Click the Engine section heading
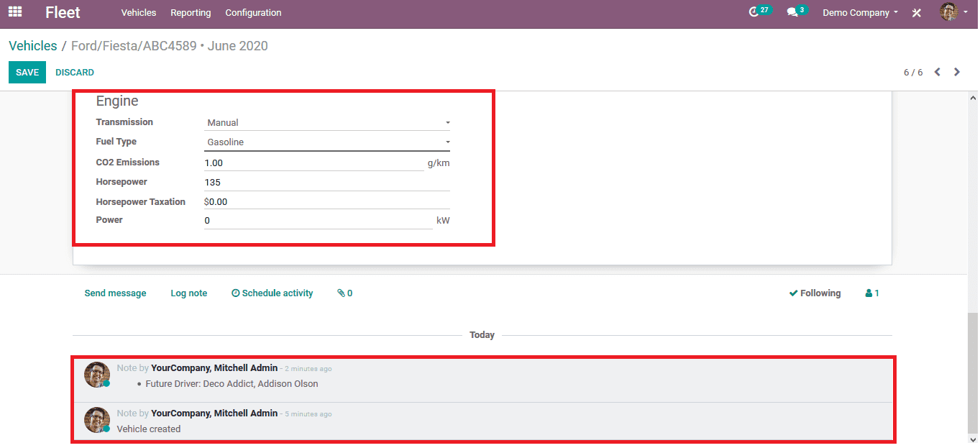Screen dimensions: 980x448 point(117,101)
